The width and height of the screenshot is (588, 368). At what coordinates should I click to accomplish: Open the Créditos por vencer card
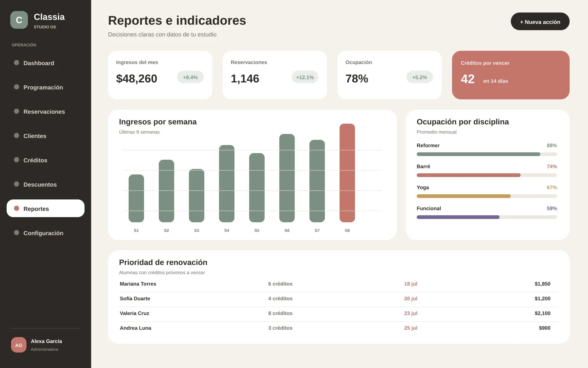[511, 75]
